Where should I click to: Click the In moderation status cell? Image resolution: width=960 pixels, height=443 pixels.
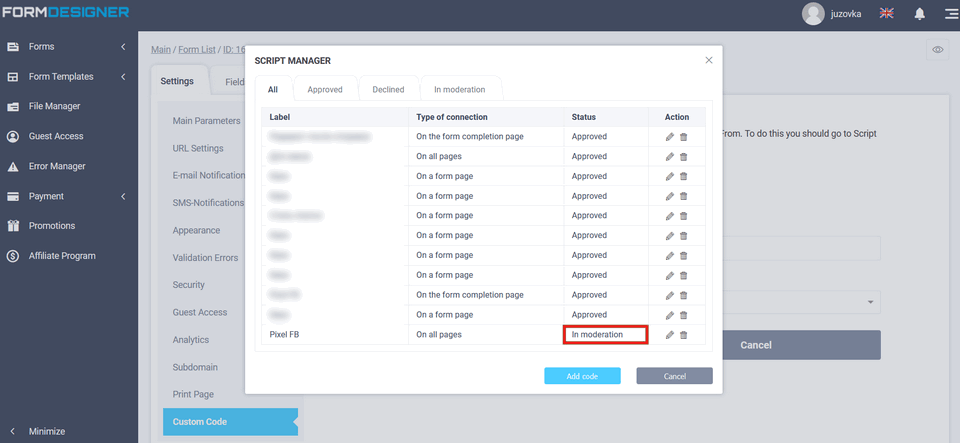[605, 335]
